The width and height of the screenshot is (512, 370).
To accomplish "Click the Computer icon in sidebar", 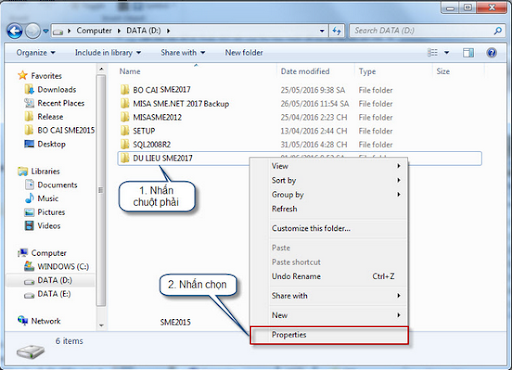I will 23,253.
